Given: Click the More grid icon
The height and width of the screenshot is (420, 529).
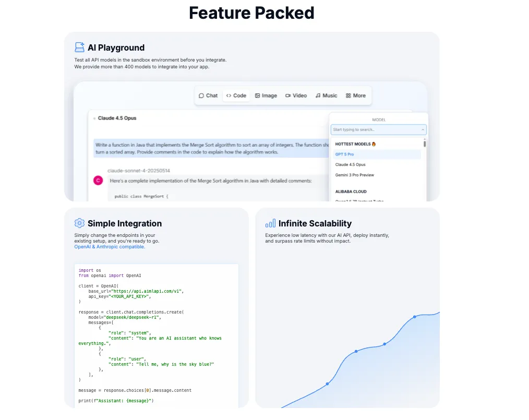Looking at the screenshot, I should tap(348, 95).
